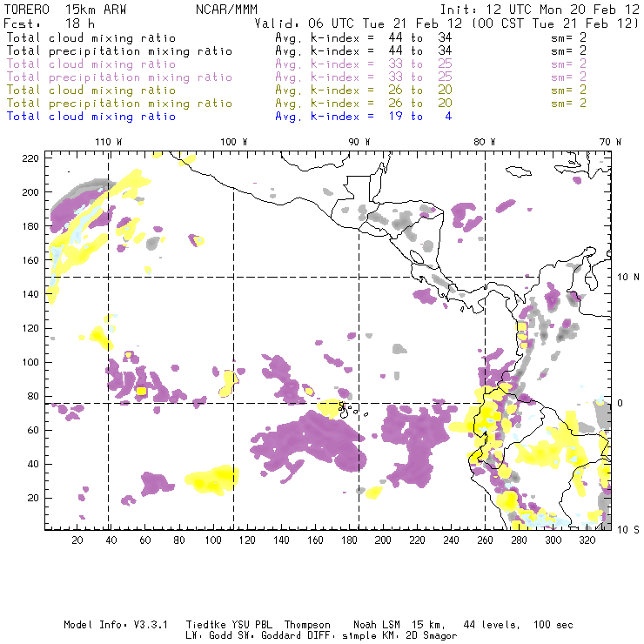
Task: Click the y-axis tick label '140'
Action: click(x=30, y=294)
